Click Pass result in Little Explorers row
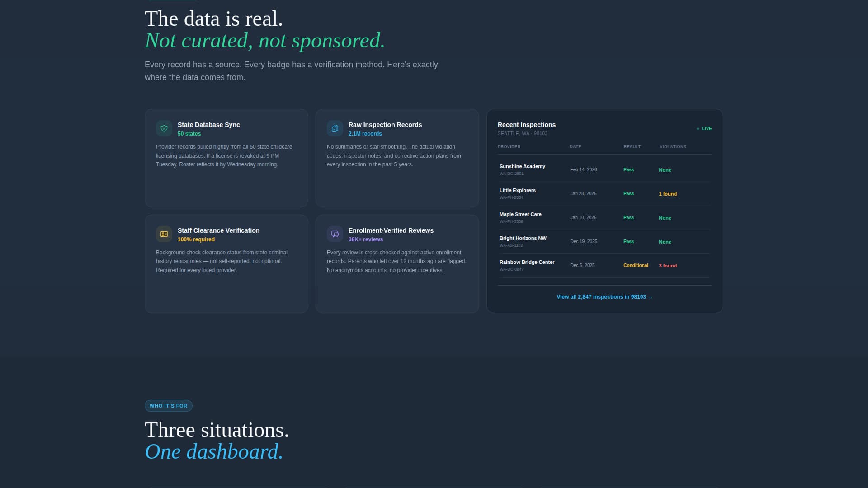The image size is (868, 488). pyautogui.click(x=628, y=194)
